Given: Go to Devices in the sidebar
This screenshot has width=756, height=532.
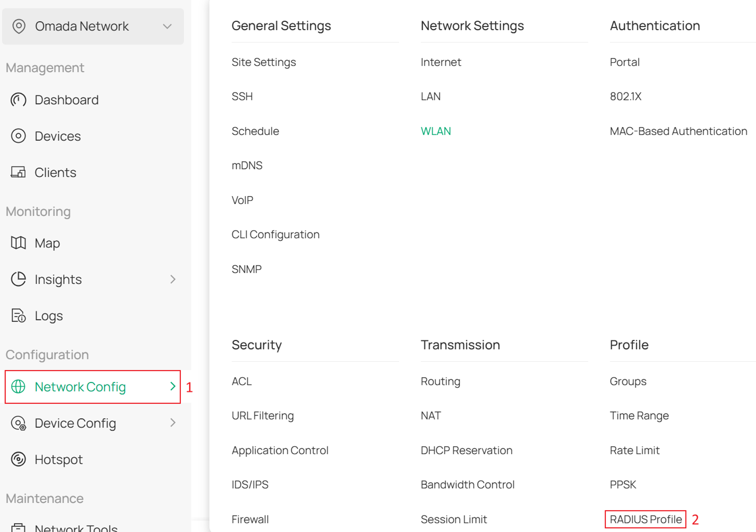Looking at the screenshot, I should (x=58, y=136).
